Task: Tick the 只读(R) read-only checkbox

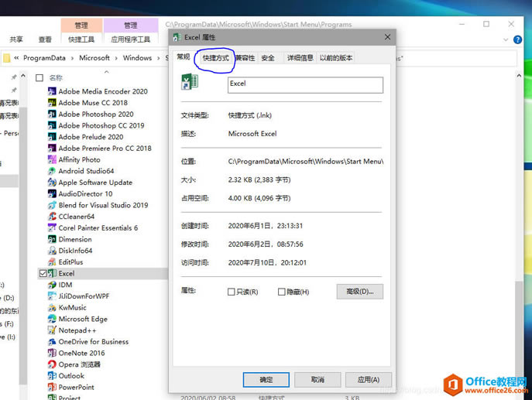Action: click(x=231, y=292)
